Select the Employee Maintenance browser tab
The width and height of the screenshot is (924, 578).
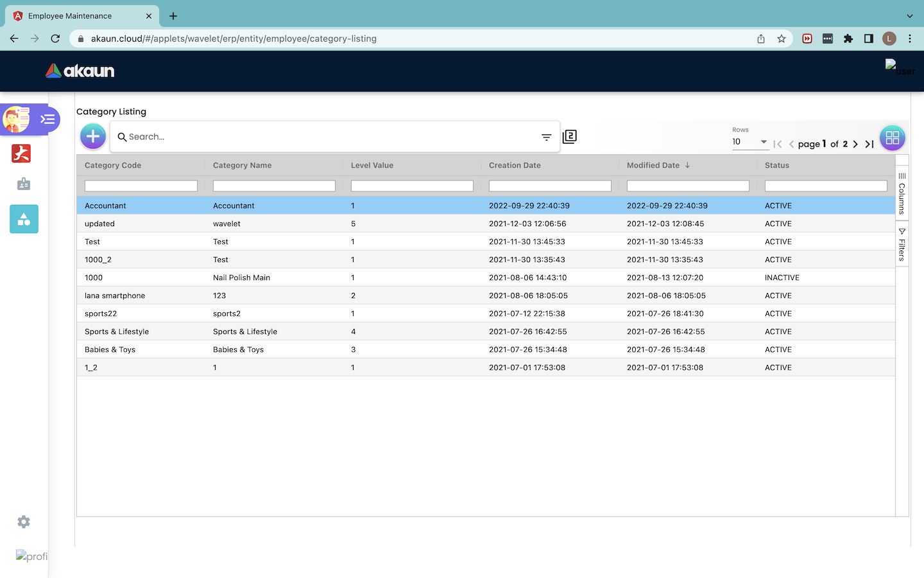(70, 16)
